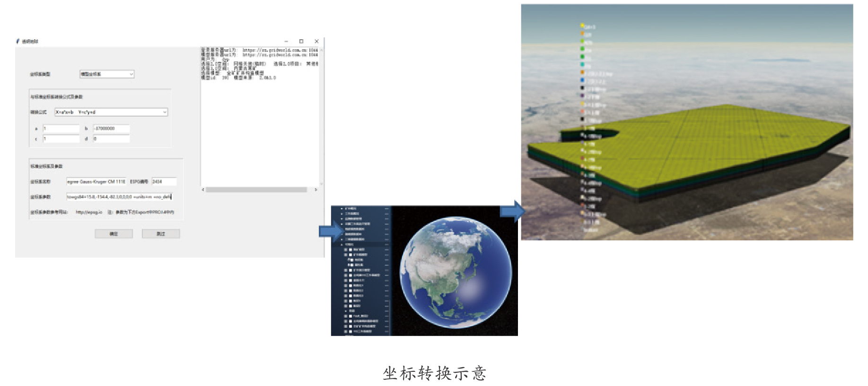Image resolution: width=868 pixels, height=386 pixels.
Task: Toggle the last layer checkbox in the tree panel
Action: (x=351, y=331)
